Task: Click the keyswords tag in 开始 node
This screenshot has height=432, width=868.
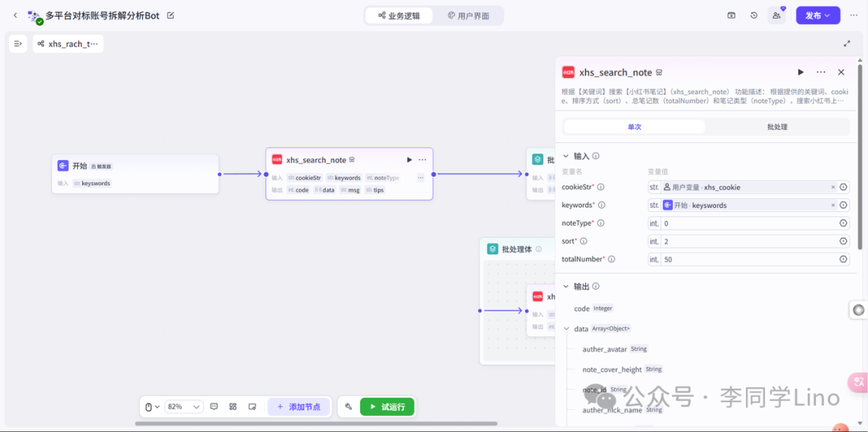Action: tap(92, 183)
